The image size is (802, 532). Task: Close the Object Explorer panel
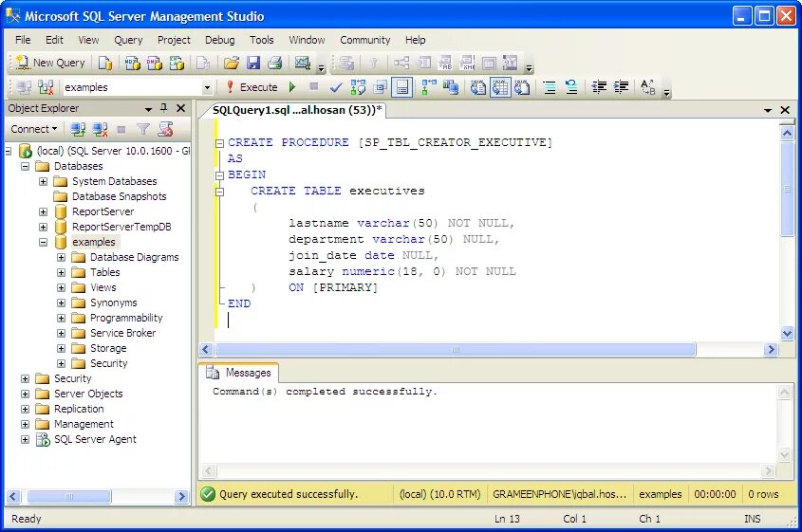pyautogui.click(x=180, y=108)
